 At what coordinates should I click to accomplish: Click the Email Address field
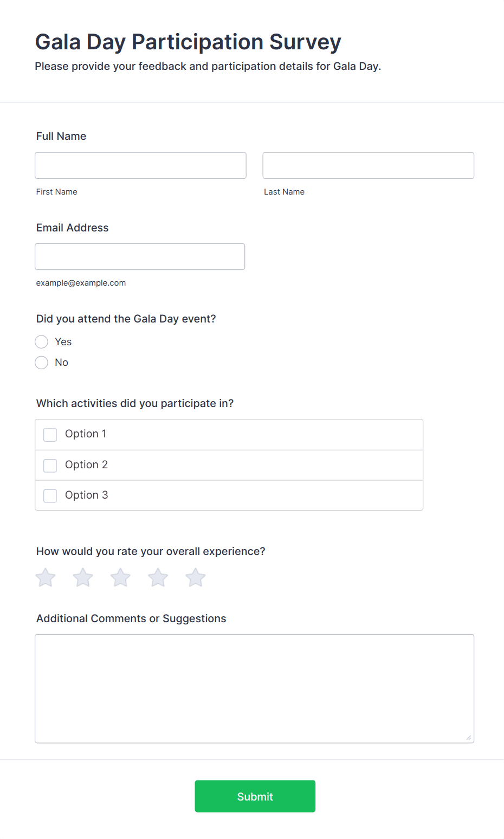tap(140, 257)
